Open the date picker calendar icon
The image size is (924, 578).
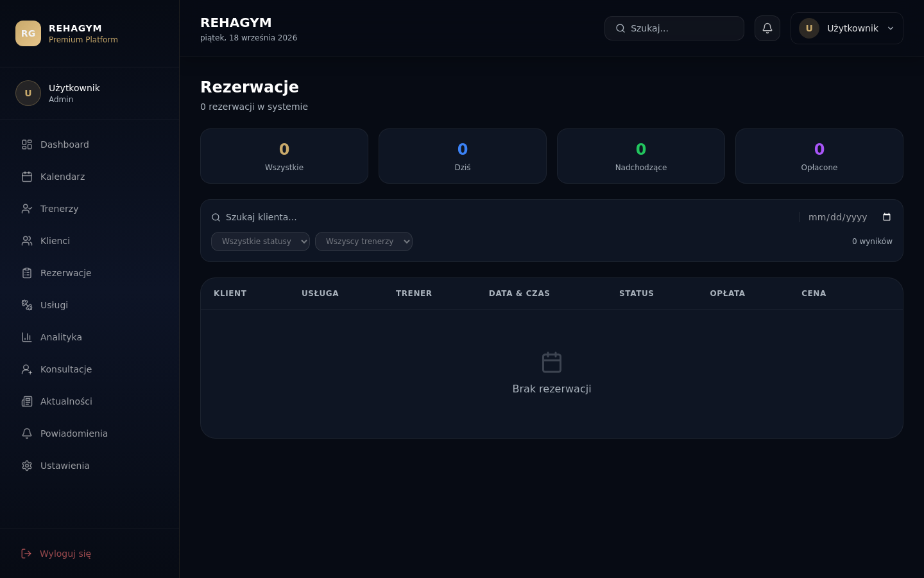click(887, 217)
